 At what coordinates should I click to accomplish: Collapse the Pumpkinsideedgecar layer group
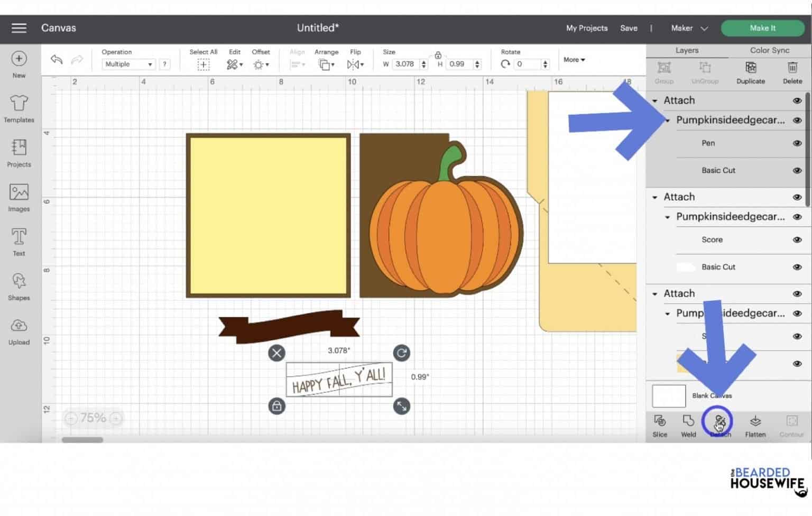tap(668, 120)
